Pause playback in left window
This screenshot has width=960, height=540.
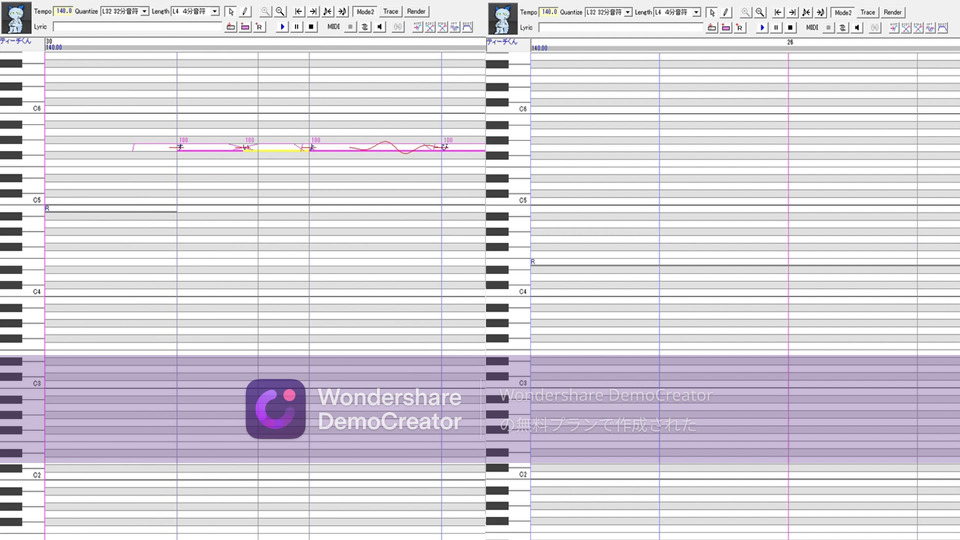pyautogui.click(x=296, y=27)
